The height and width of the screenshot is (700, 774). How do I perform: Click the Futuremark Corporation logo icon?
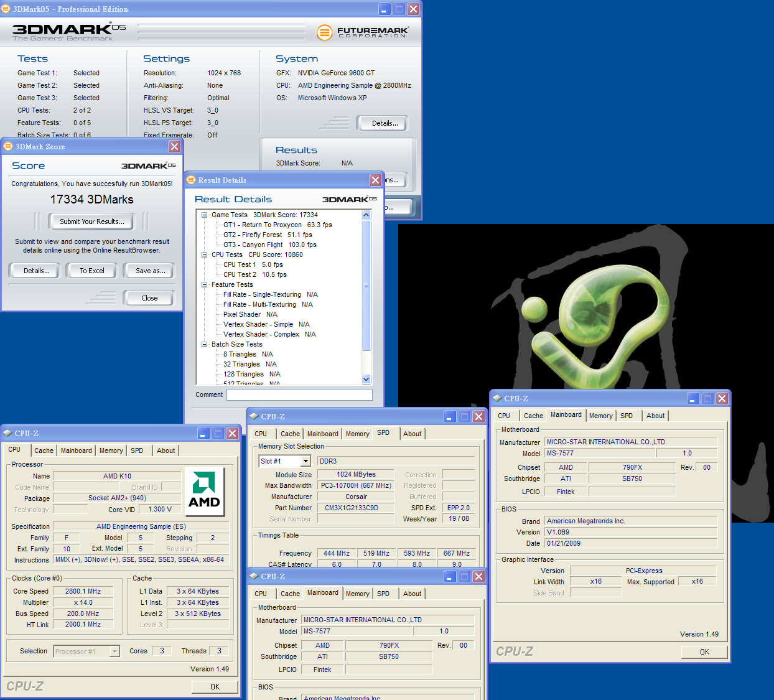click(324, 32)
